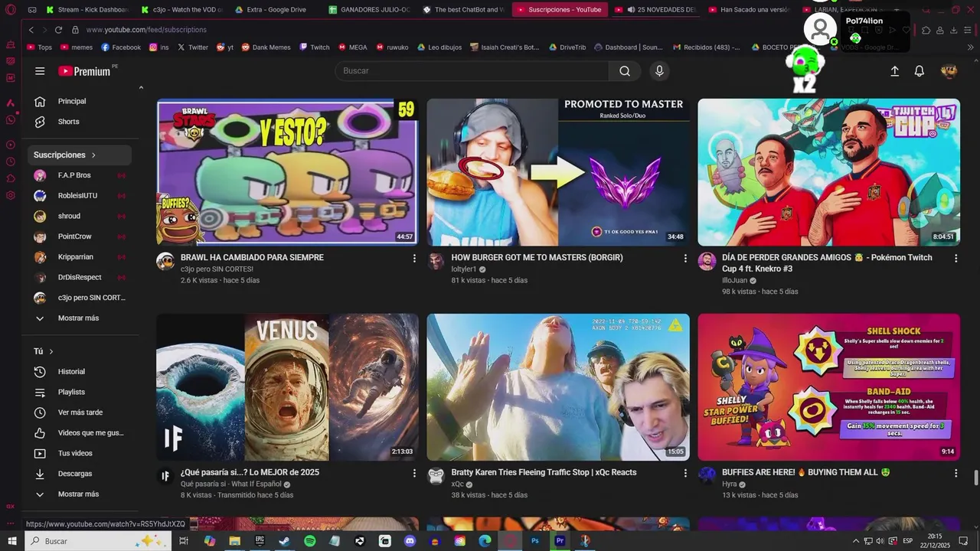Image resolution: width=980 pixels, height=551 pixels.
Task: Open Descargas in the sidebar
Action: coord(77,474)
